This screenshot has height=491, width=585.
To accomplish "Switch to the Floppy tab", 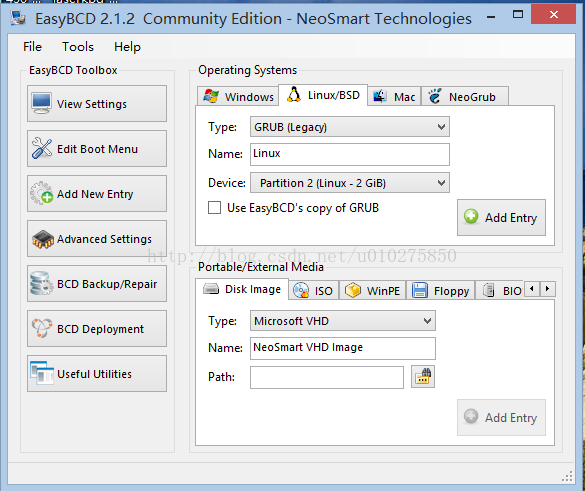I will (441, 291).
